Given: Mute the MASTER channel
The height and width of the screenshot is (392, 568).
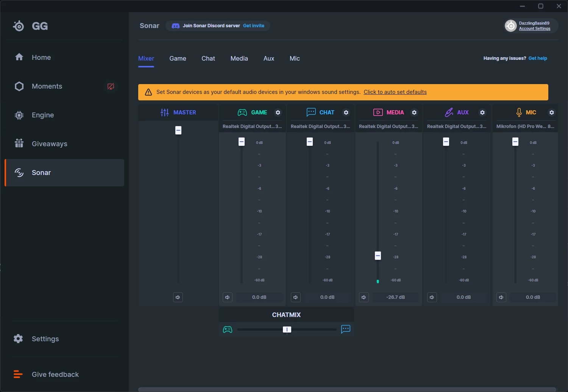Looking at the screenshot, I should click(178, 297).
